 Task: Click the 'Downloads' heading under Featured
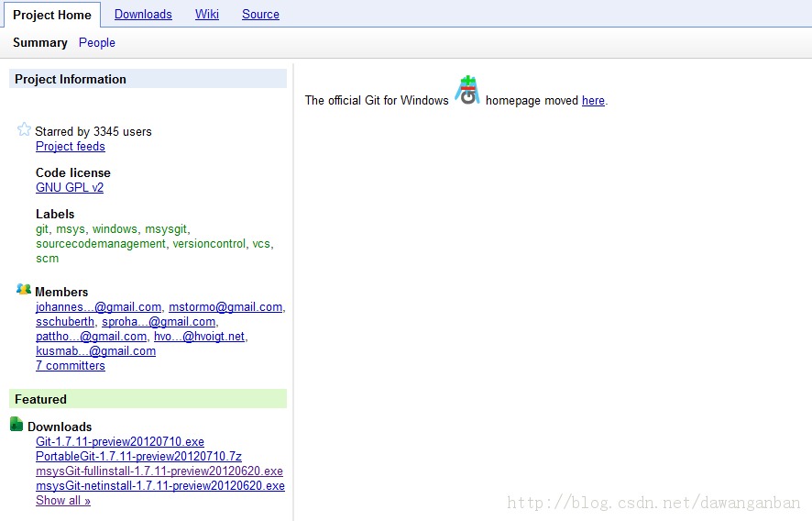click(x=60, y=427)
